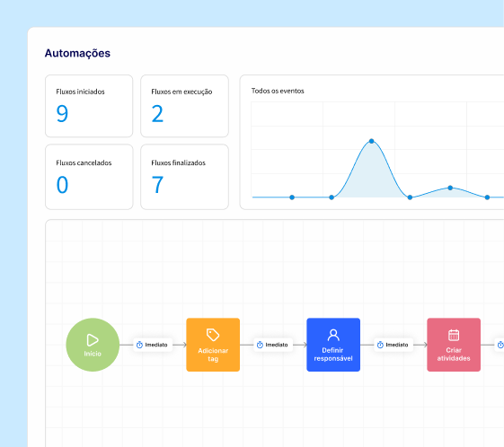The height and width of the screenshot is (447, 504).
Task: Click the chart point just before the big peak
Action: coord(332,197)
